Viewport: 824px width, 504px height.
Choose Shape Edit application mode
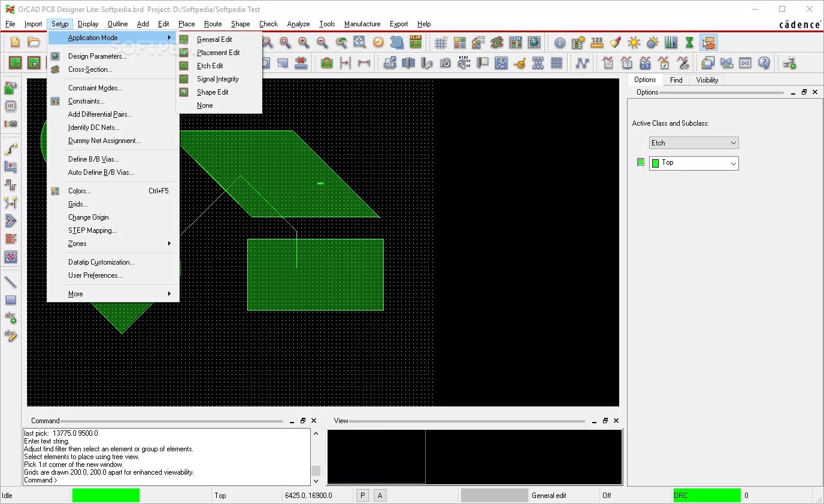212,92
